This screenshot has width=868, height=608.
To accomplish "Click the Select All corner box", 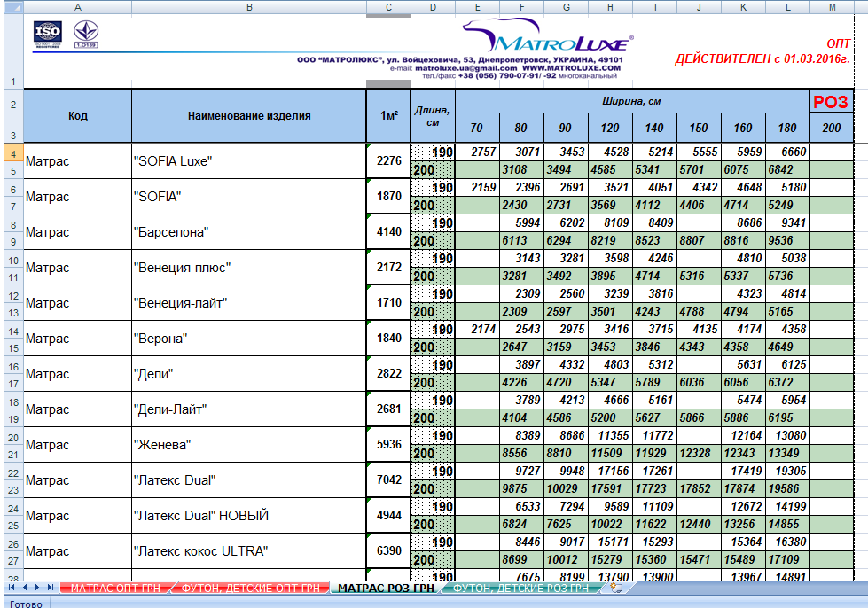I will [13, 7].
